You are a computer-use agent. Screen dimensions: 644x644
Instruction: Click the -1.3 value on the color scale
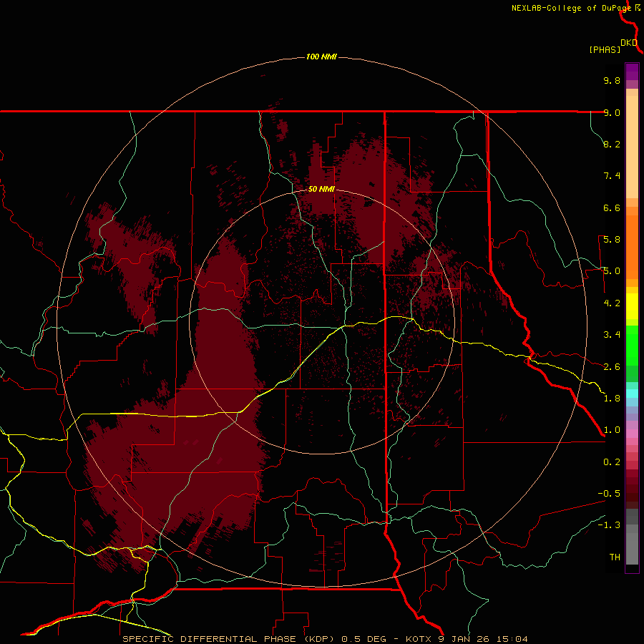tap(609, 525)
